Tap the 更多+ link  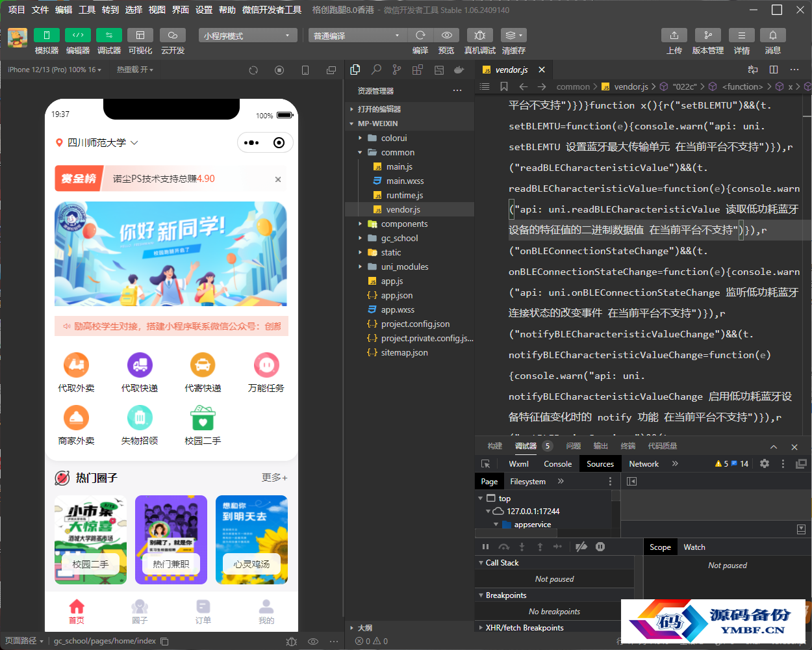(x=274, y=477)
